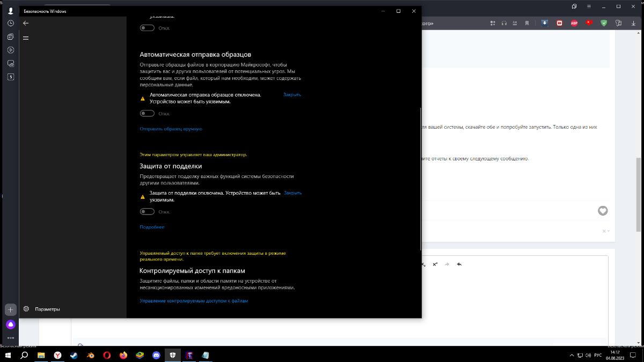The width and height of the screenshot is (644, 362).
Task: Open the purple Alice assistant icon
Action: point(11,324)
